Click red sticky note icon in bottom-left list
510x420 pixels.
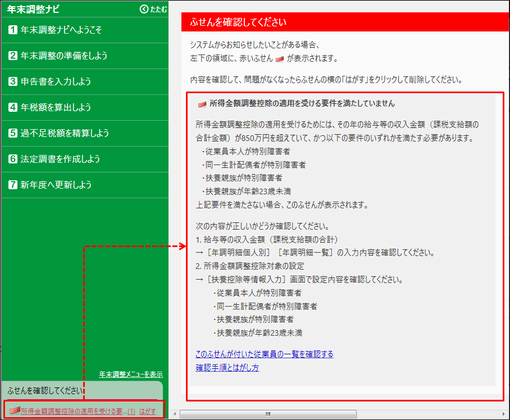(x=15, y=410)
